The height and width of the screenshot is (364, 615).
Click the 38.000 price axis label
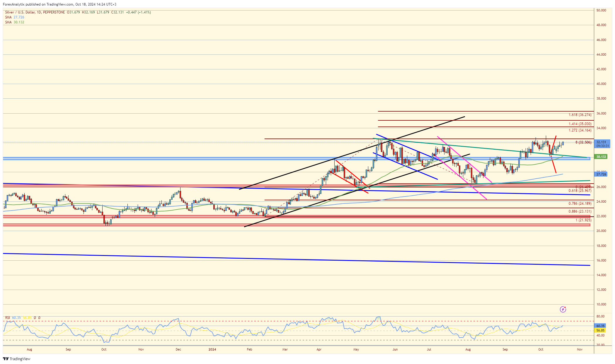[601, 98]
